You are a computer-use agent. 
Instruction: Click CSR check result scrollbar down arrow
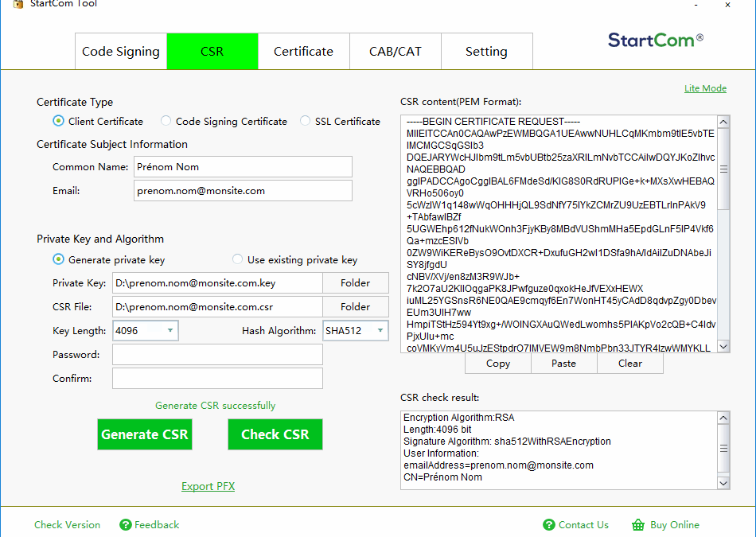723,483
